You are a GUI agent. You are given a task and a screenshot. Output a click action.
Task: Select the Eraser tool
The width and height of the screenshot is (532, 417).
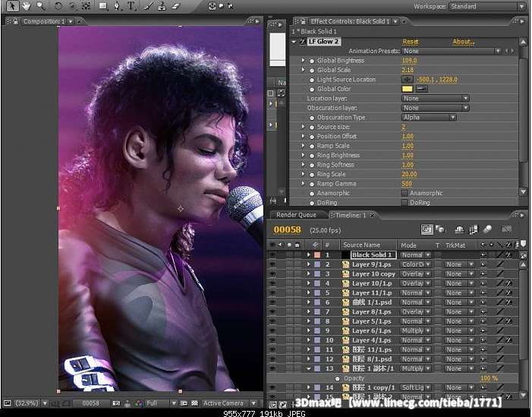pyautogui.click(x=175, y=6)
